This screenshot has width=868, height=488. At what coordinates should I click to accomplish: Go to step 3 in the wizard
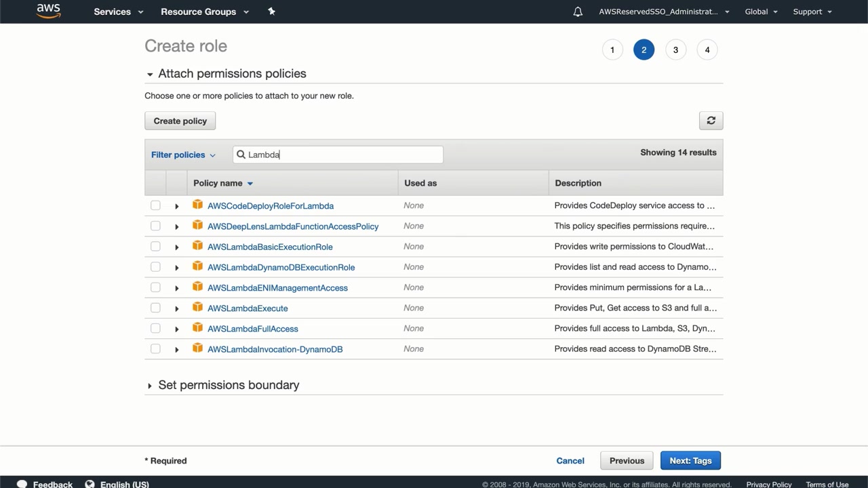(675, 49)
